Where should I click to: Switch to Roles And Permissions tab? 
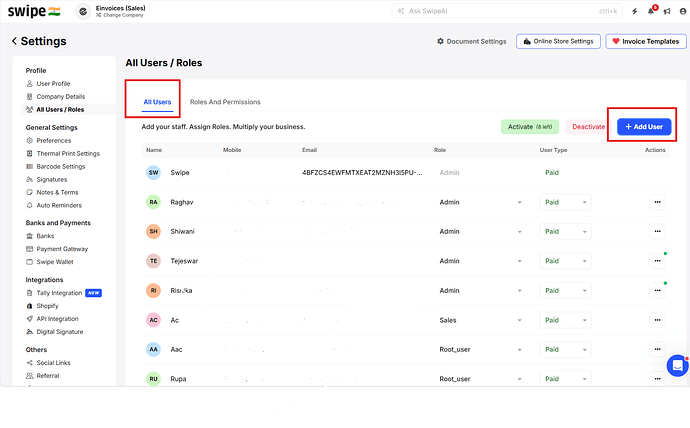tap(225, 102)
